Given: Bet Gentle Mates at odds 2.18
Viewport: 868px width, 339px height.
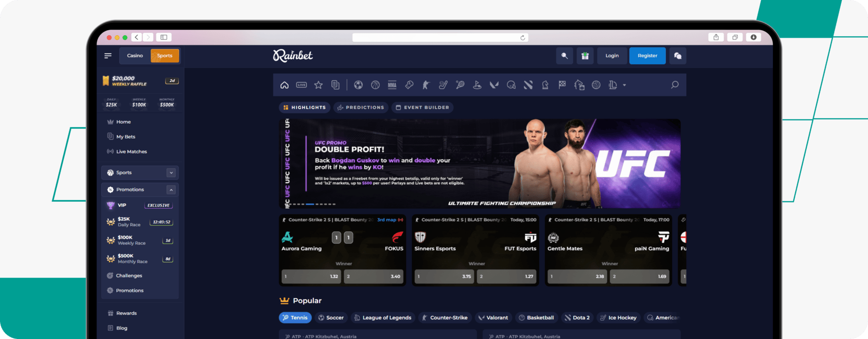Looking at the screenshot, I should click(578, 276).
